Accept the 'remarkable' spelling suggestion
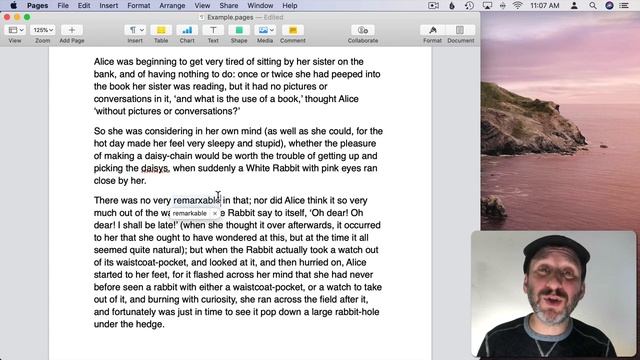 [x=189, y=213]
